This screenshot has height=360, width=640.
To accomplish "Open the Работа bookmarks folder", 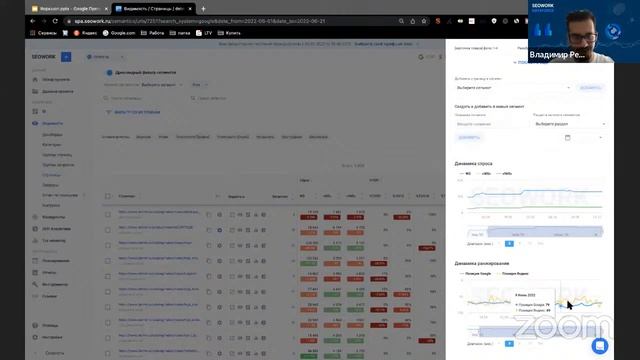I will tap(152, 33).
